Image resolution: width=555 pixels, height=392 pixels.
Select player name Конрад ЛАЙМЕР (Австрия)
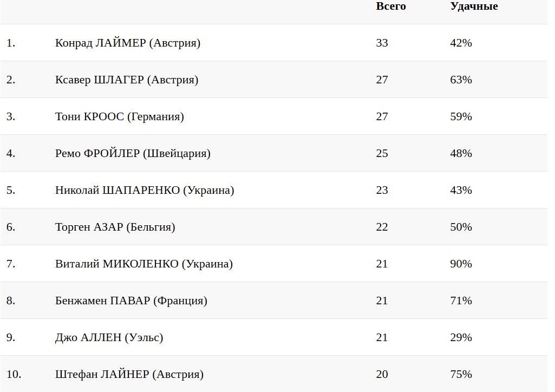[x=128, y=43]
